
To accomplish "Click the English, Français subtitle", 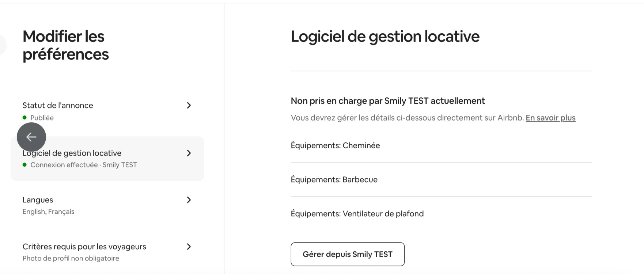I will tap(48, 212).
